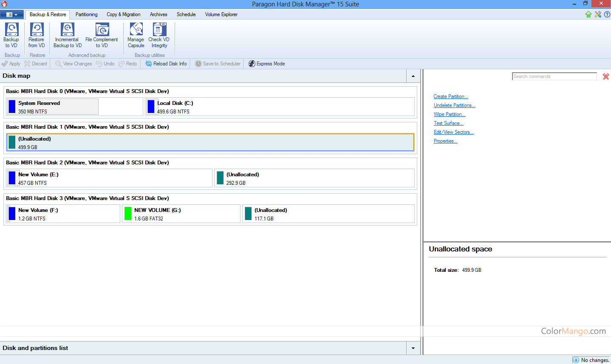The image size is (611, 364).
Task: Click Basic MBR Hard Disk 0 header
Action: pyautogui.click(x=88, y=91)
